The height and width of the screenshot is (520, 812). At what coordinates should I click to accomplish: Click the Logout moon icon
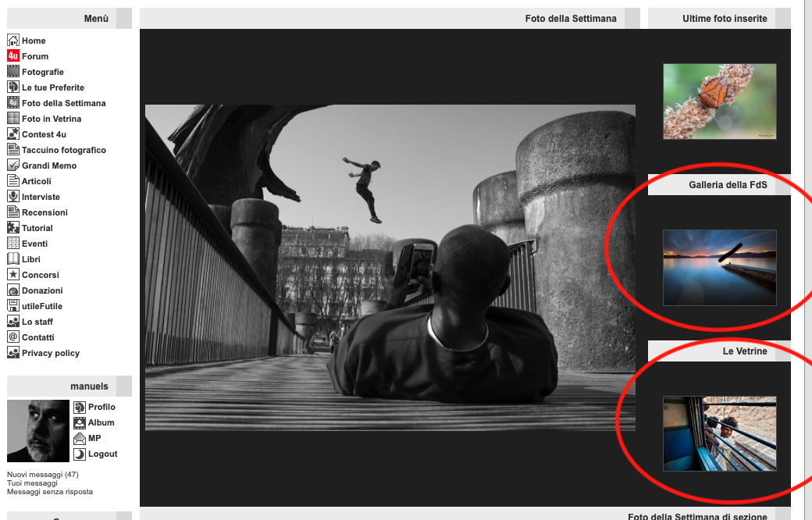pos(80,454)
